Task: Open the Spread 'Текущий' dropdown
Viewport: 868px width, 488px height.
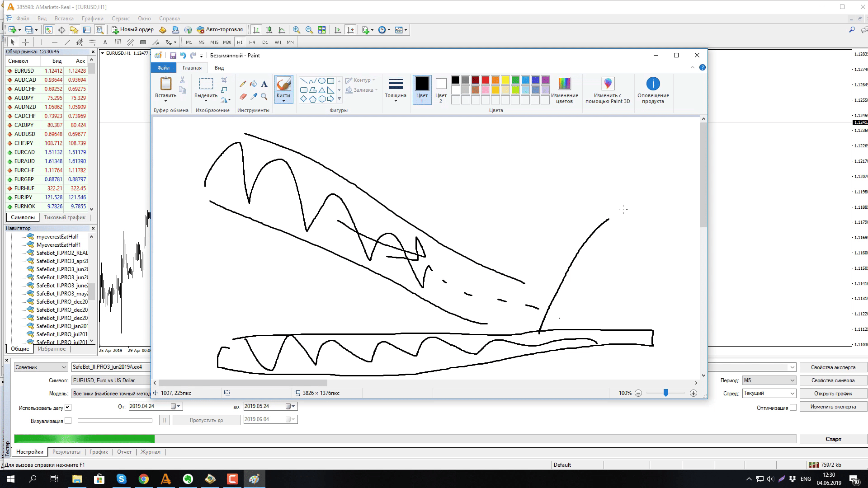Action: tap(769, 394)
